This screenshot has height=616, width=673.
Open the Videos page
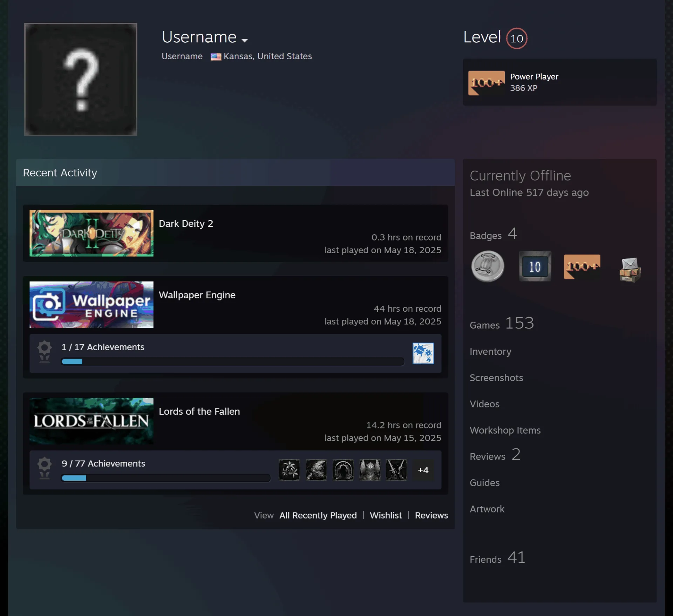(484, 404)
